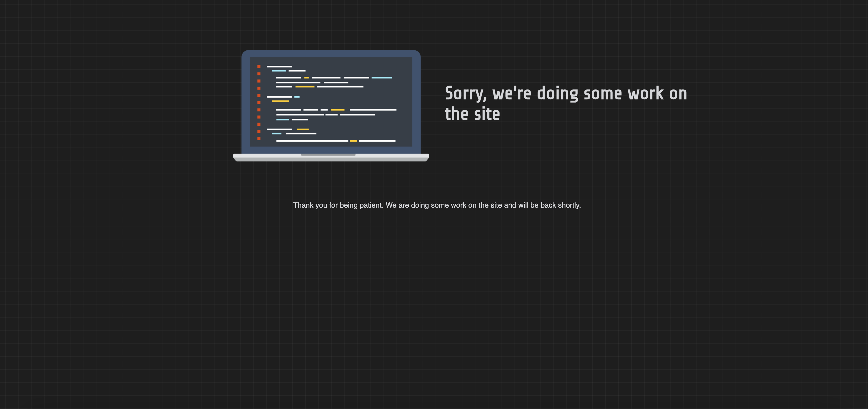This screenshot has width=868, height=409.
Task: Click the blue laptop bezel top edge
Action: click(331, 53)
